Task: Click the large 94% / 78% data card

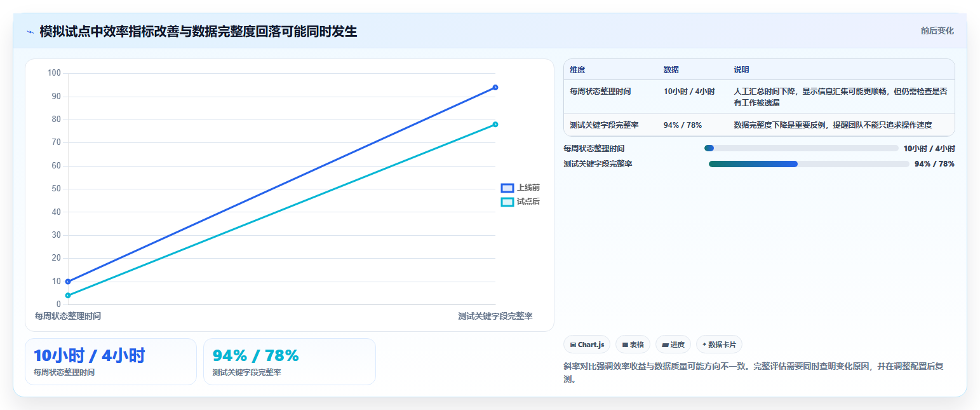Action: click(x=290, y=362)
